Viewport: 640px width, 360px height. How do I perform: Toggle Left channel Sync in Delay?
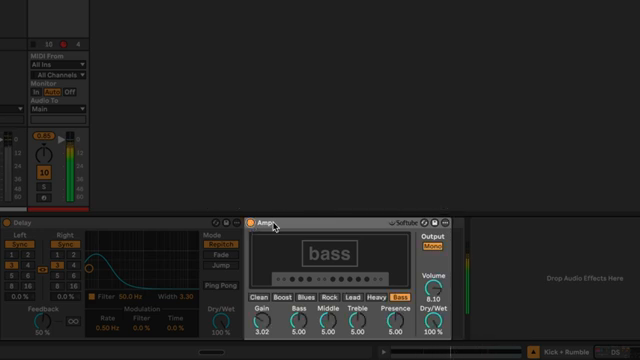pos(20,244)
